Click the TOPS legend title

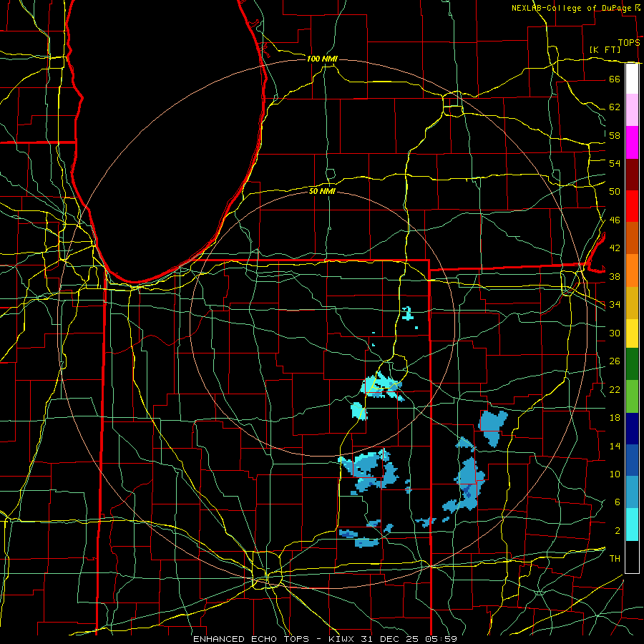(x=629, y=43)
